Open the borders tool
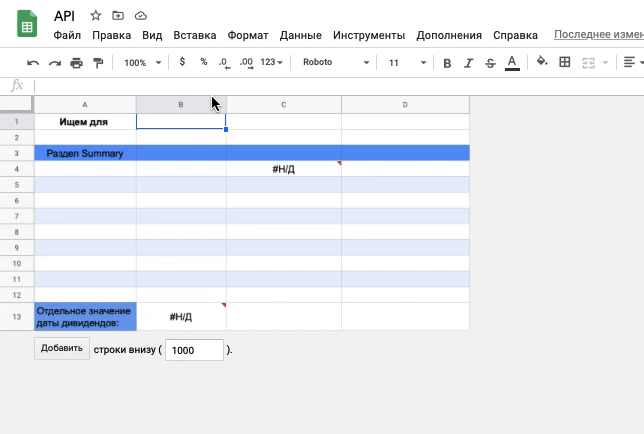Image resolution: width=644 pixels, height=434 pixels. [565, 62]
